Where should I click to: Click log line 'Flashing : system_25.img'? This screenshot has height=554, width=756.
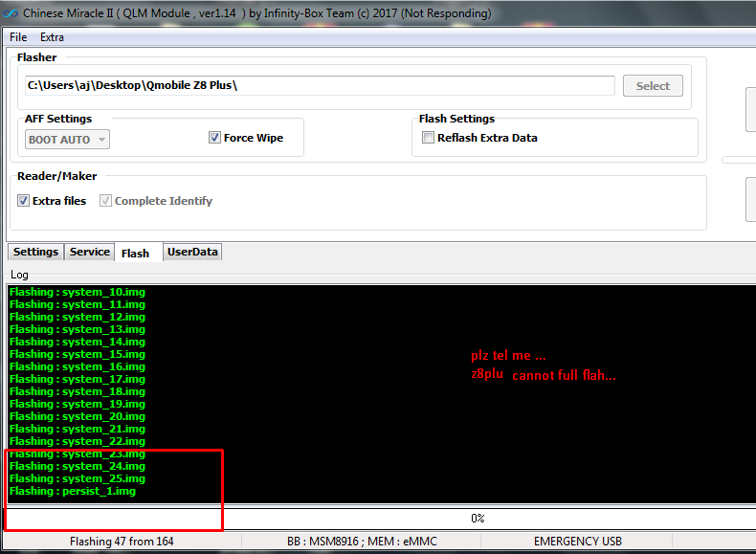pyautogui.click(x=78, y=478)
